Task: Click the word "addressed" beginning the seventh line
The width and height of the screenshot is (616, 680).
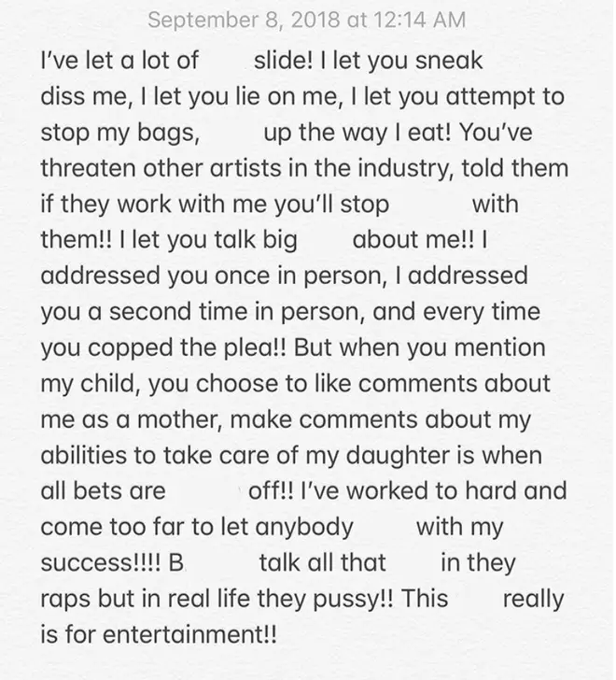Action: (101, 276)
